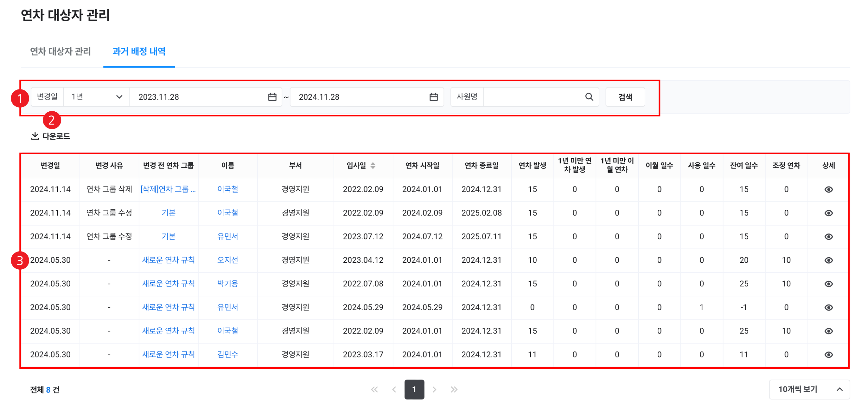Open start date calendar picker icon
Image resolution: width=868 pixels, height=420 pixels.
pos(272,97)
